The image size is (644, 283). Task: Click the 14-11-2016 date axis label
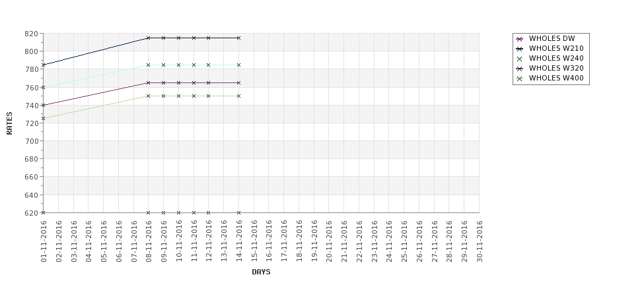click(239, 241)
